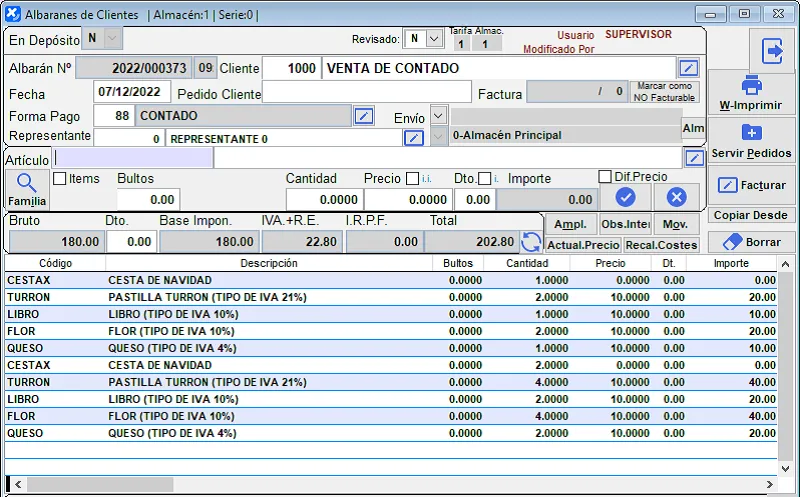Click the Familia magnifier search button
Screen dimensions: 800x497
pyautogui.click(x=27, y=189)
